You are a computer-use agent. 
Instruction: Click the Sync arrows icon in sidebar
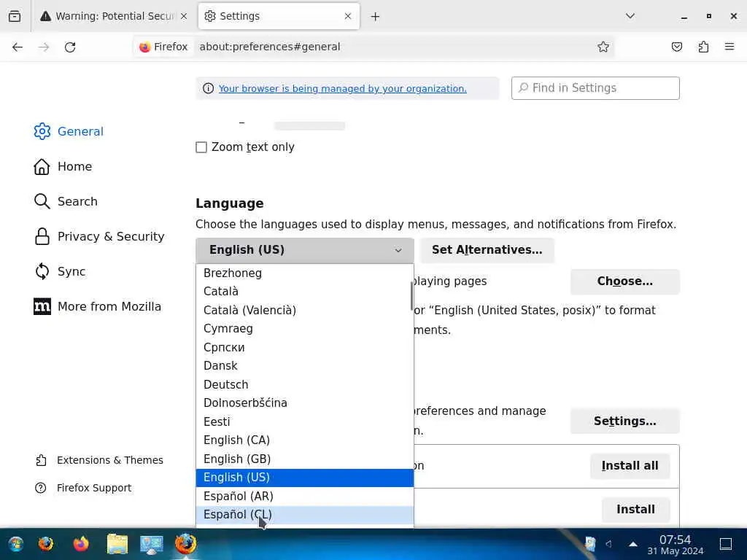click(x=42, y=271)
